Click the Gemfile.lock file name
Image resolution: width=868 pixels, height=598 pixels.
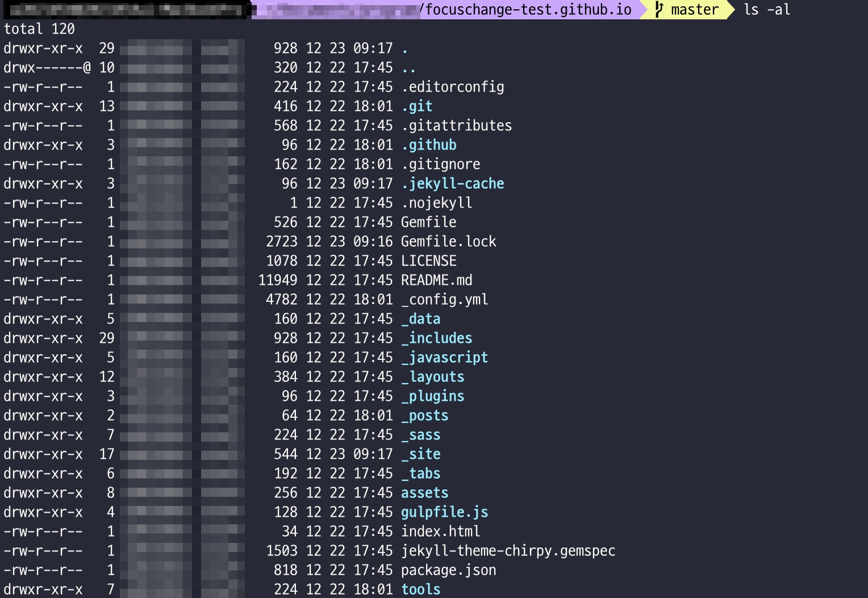(448, 242)
